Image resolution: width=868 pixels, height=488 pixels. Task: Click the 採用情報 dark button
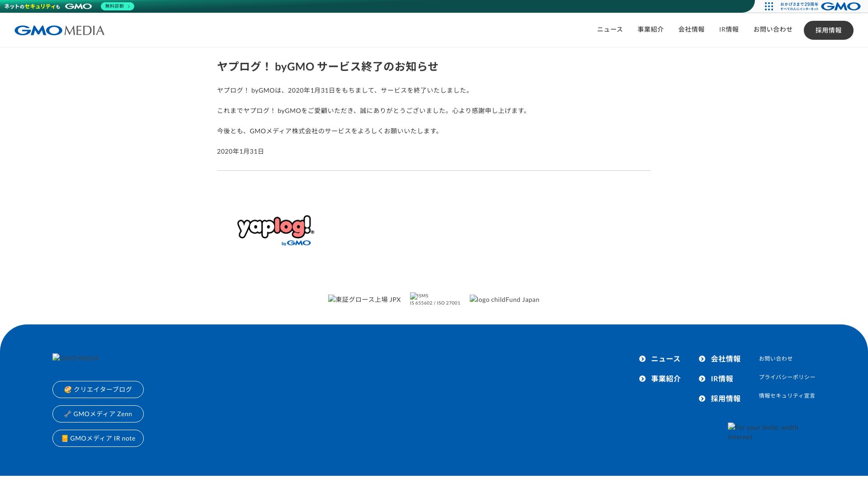coord(828,30)
